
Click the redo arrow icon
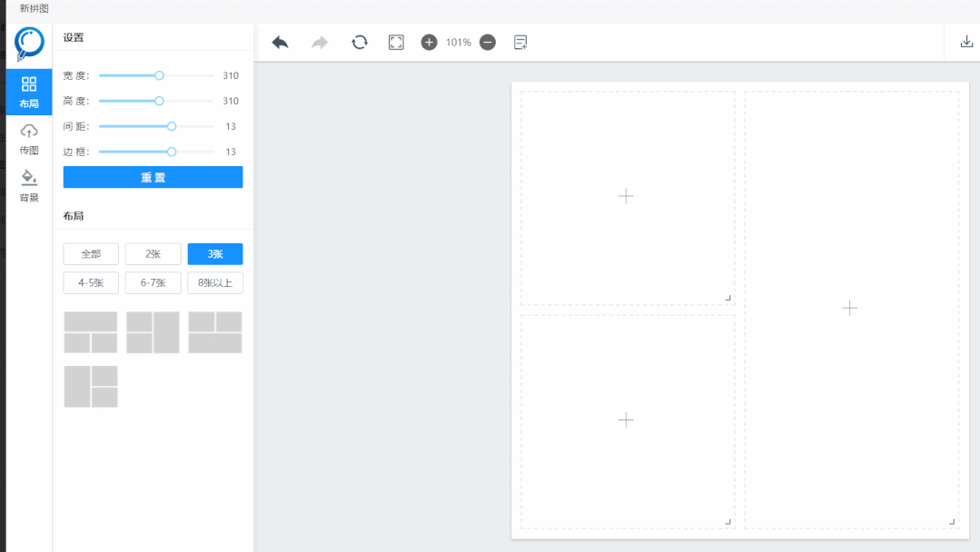(x=320, y=43)
